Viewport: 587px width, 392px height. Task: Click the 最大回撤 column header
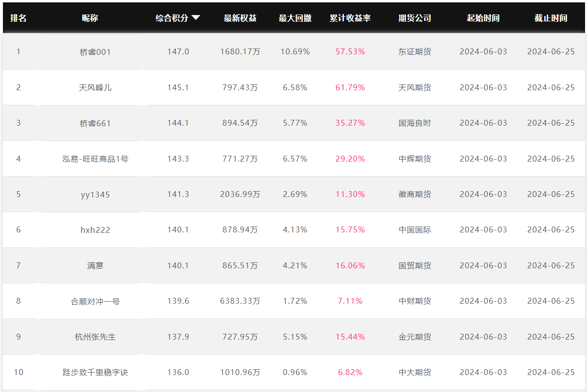click(x=295, y=18)
